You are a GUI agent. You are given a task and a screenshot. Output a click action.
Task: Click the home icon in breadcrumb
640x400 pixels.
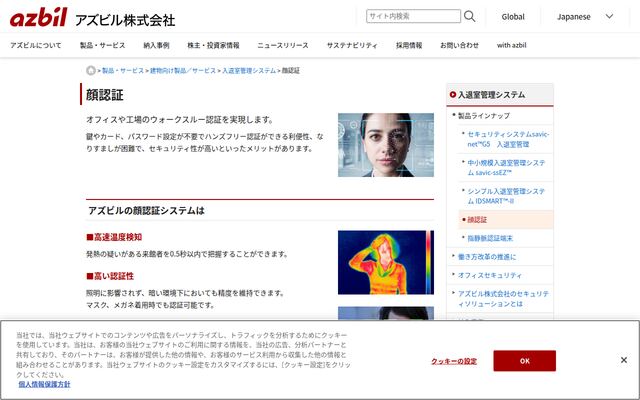(x=91, y=71)
